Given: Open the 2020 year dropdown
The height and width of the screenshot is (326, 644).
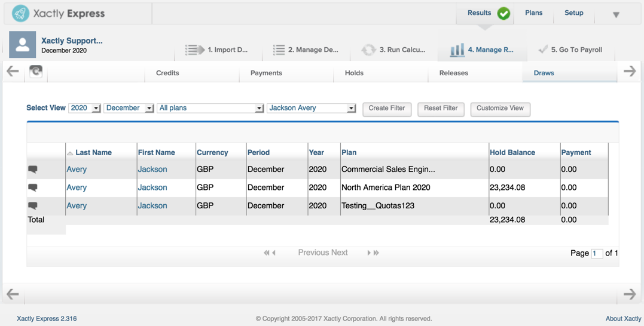Looking at the screenshot, I should (84, 108).
